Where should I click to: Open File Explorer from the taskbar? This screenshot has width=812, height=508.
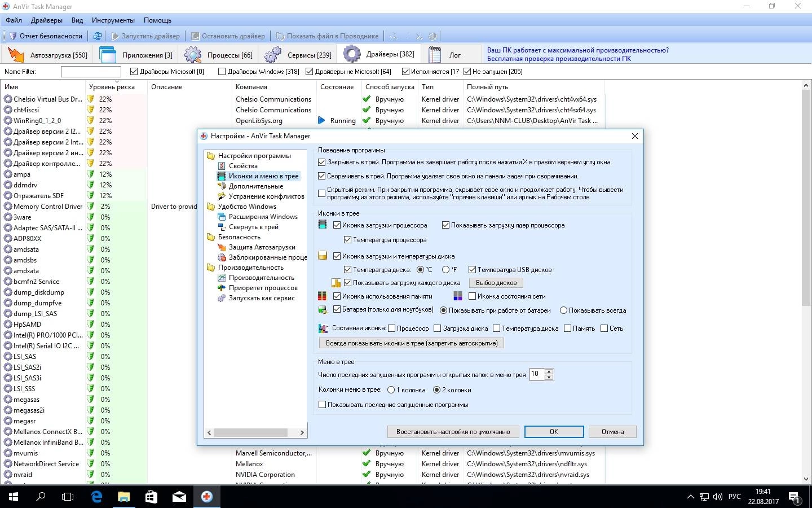click(x=123, y=497)
